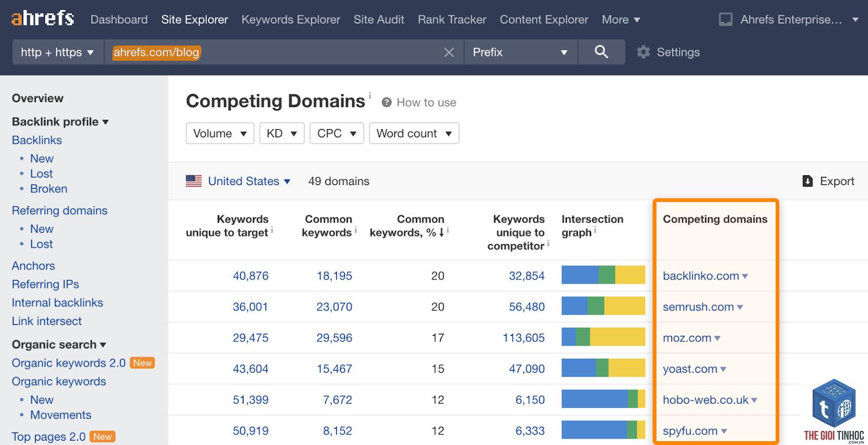868x445 pixels.
Task: Open Organic keywords 2.0 link
Action: [x=69, y=363]
